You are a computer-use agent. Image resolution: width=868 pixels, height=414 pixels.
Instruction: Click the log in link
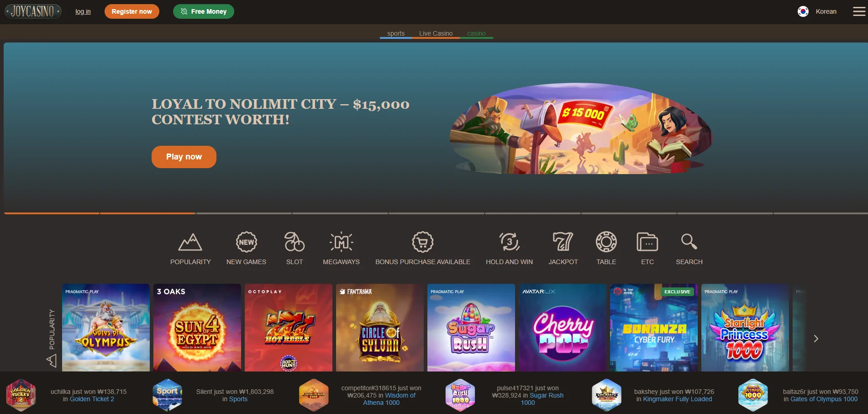click(x=83, y=11)
